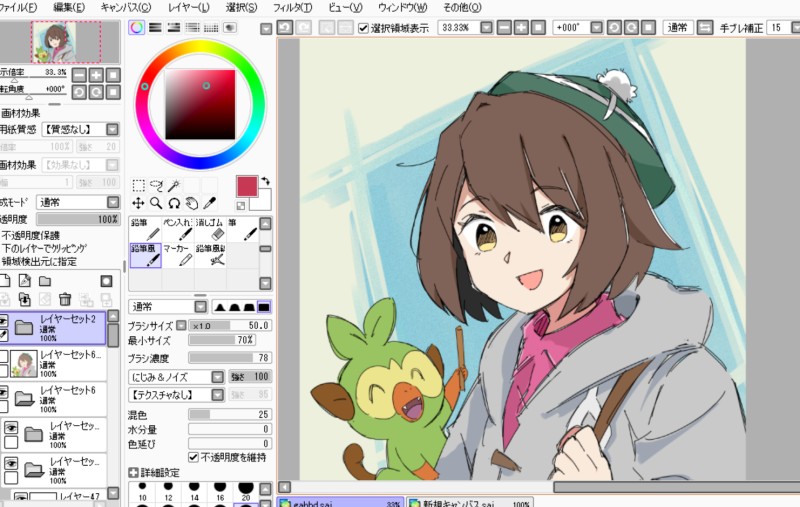
Task: Open the color panel options arrow
Action: [266, 29]
